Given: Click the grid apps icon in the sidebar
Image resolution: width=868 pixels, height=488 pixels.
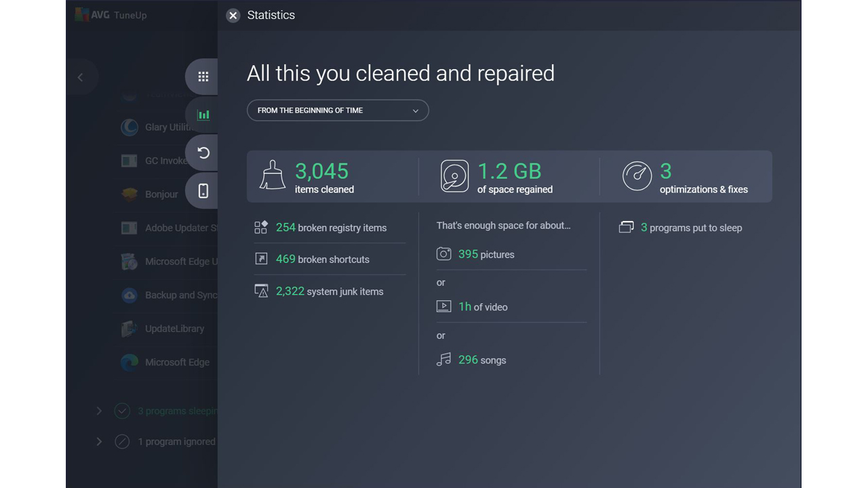Looking at the screenshot, I should pos(202,77).
